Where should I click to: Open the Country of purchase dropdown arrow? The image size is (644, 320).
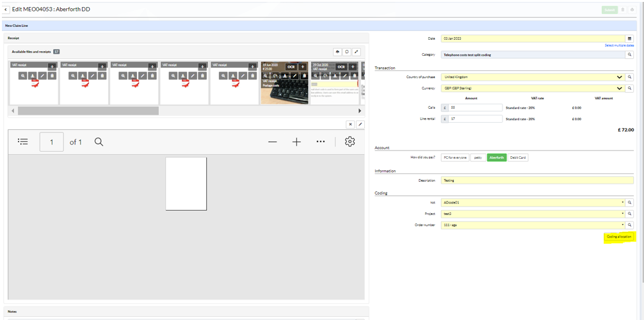click(x=620, y=77)
